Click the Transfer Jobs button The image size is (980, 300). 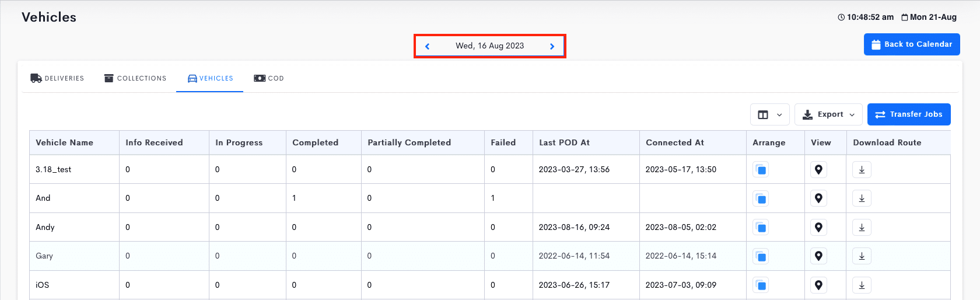tap(909, 114)
